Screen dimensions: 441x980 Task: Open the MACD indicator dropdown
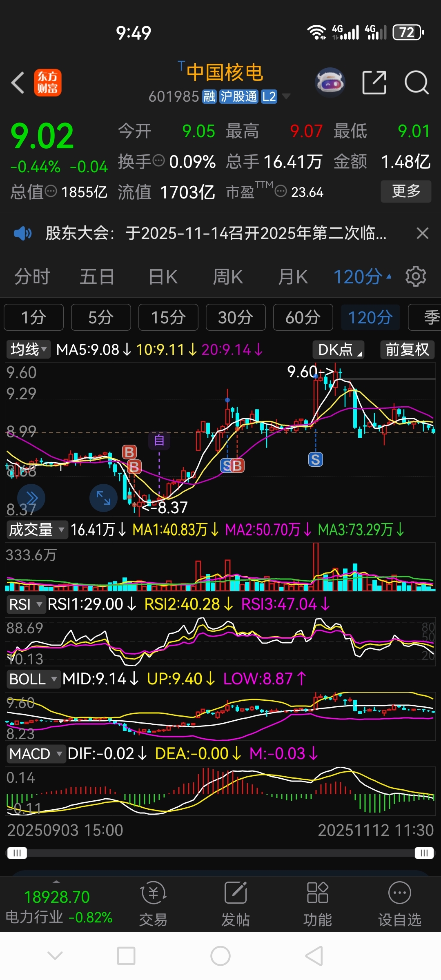[36, 753]
